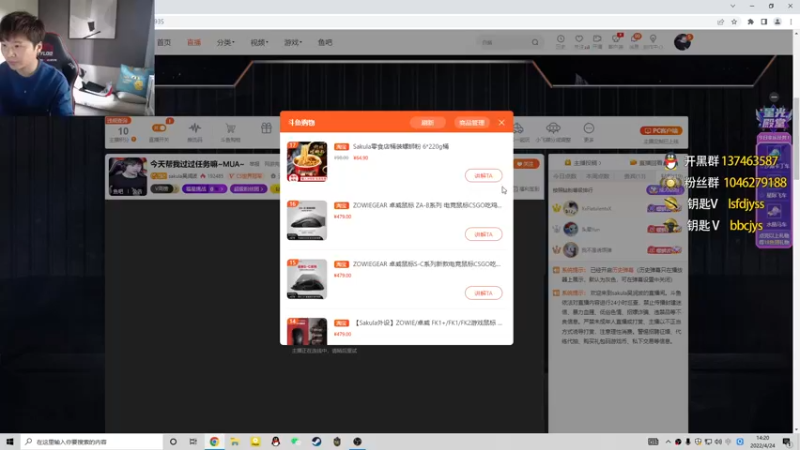Open the start-streaming camera icon
Screen dimensions: 800x450
click(597, 41)
